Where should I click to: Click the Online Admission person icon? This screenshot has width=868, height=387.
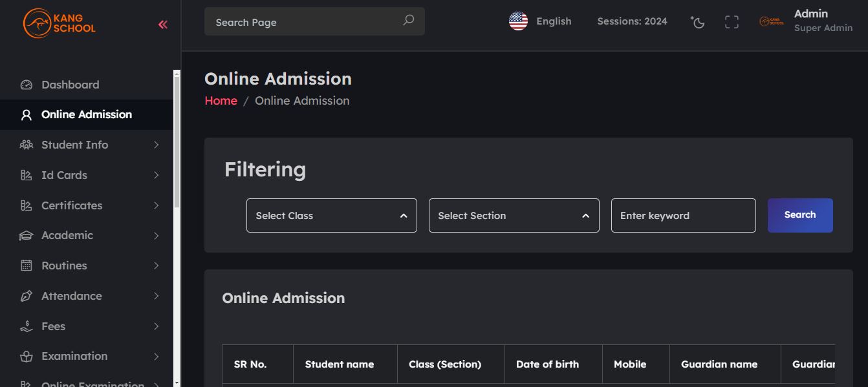pos(27,115)
